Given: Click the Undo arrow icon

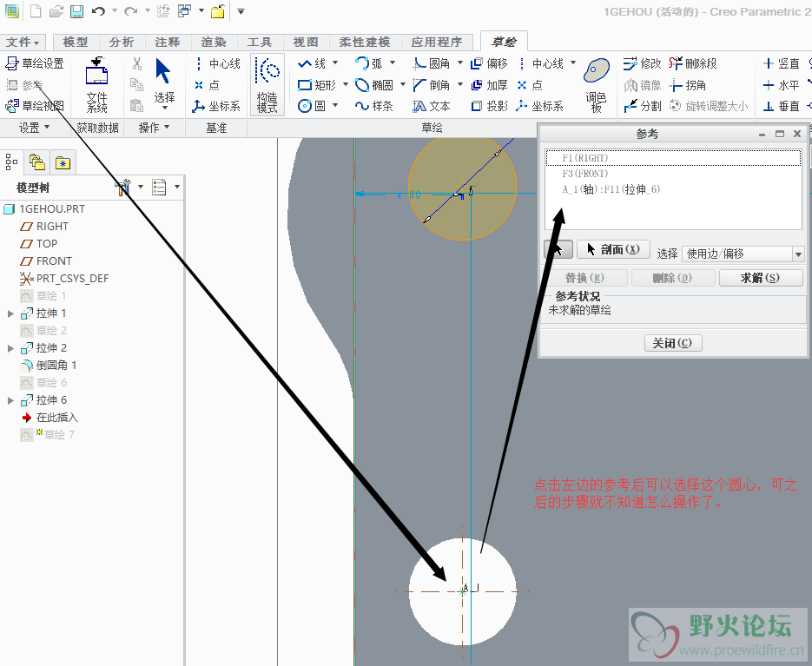Looking at the screenshot, I should pos(98,11).
